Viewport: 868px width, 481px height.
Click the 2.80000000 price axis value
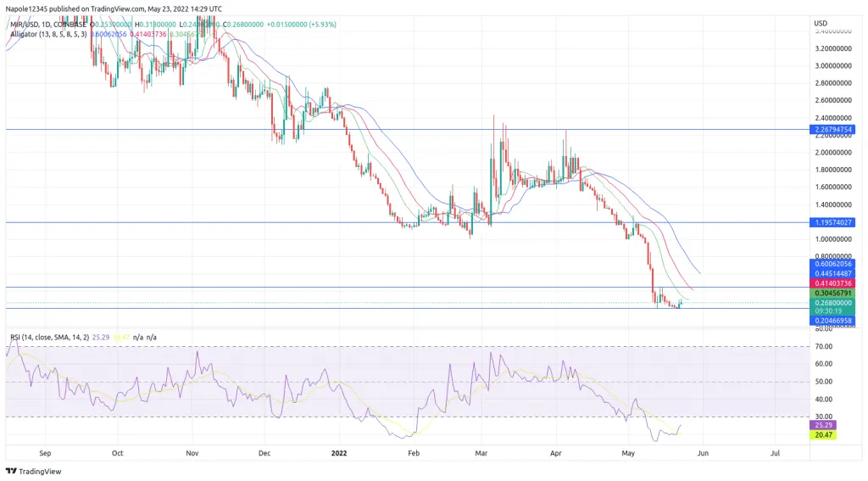coord(833,84)
